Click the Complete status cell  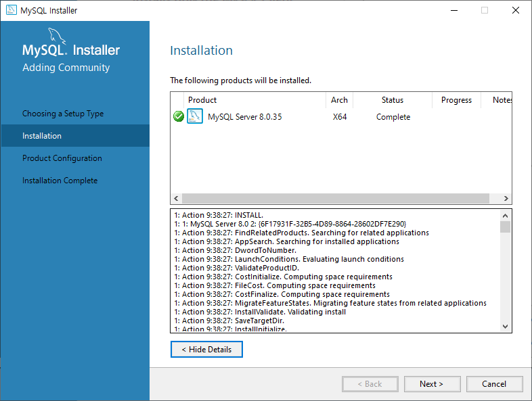393,117
